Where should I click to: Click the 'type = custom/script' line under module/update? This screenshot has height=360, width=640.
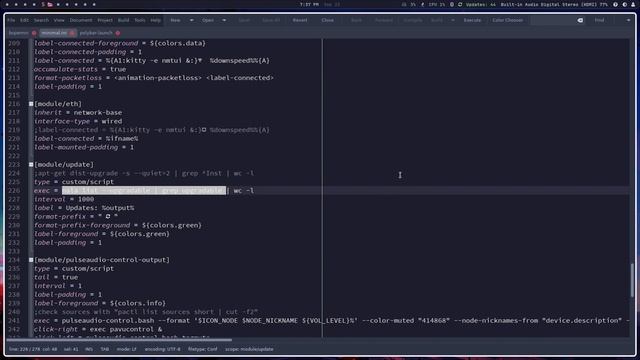pos(74,182)
